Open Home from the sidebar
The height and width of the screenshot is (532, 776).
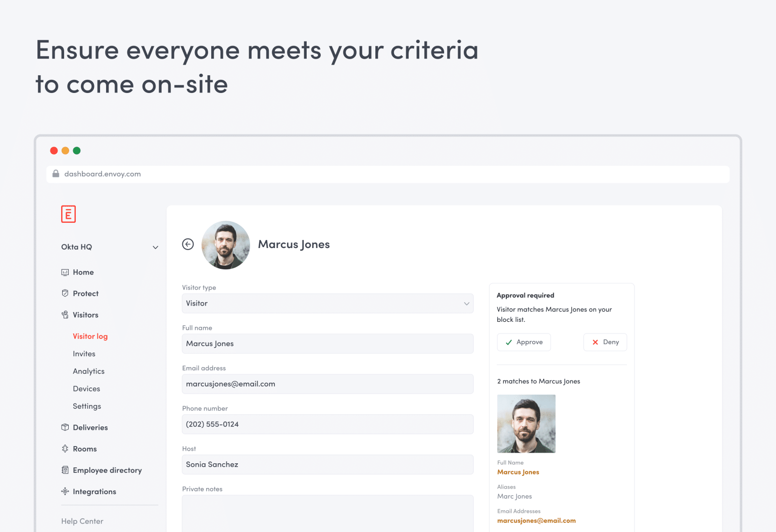65,272
